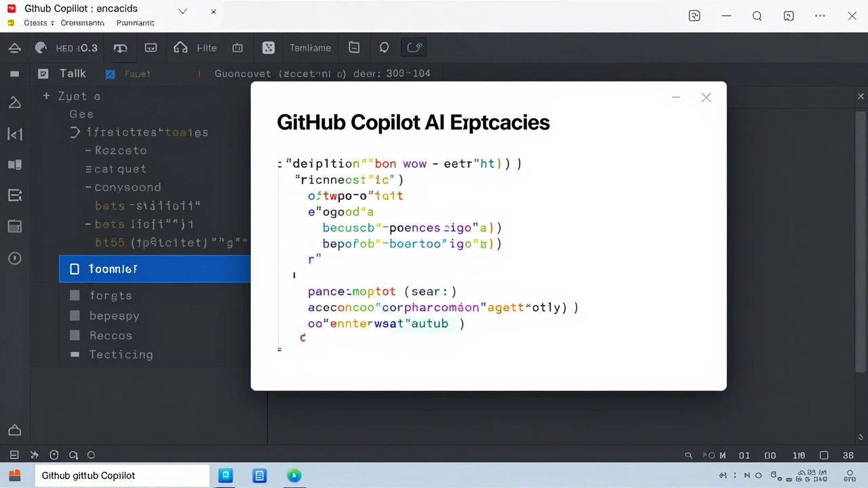This screenshot has height=488, width=868.
Task: Open the chevron dropdown beside the tab title
Action: click(182, 12)
